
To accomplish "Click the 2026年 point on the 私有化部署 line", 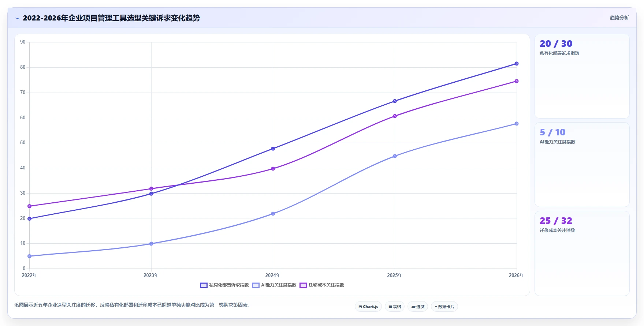I will tap(517, 64).
